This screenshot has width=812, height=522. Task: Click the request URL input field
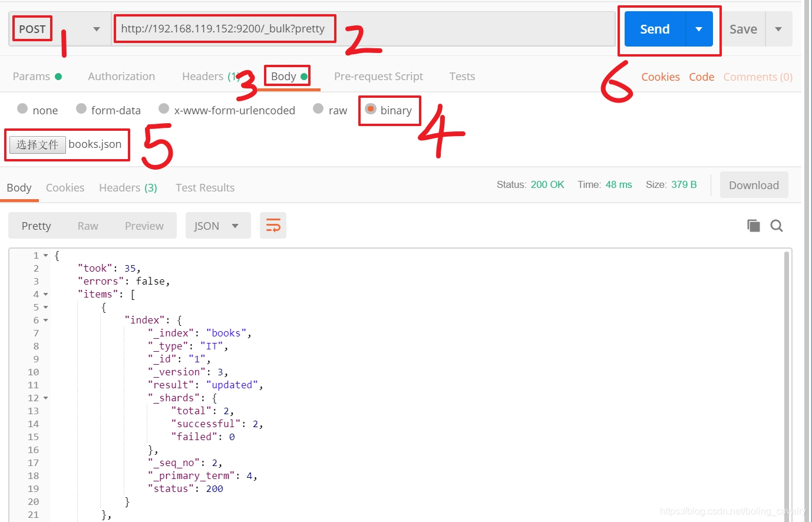tap(364, 29)
